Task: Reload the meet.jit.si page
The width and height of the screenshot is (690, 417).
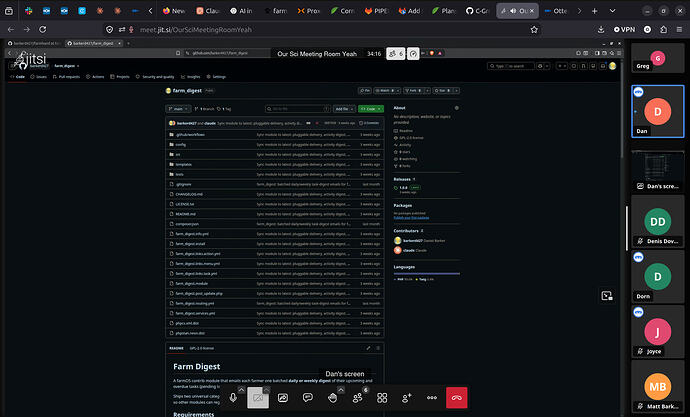Action: point(43,29)
